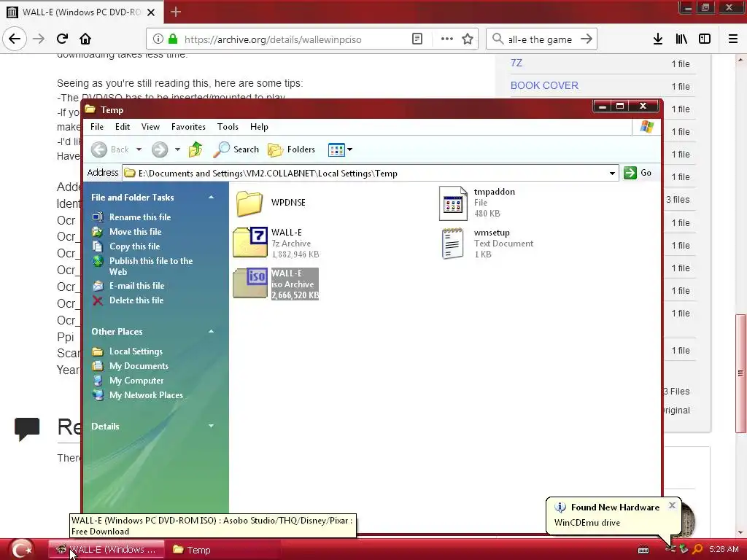Viewport: 747px width, 560px height.
Task: Dismiss the Found New Hardware balloon
Action: click(672, 505)
